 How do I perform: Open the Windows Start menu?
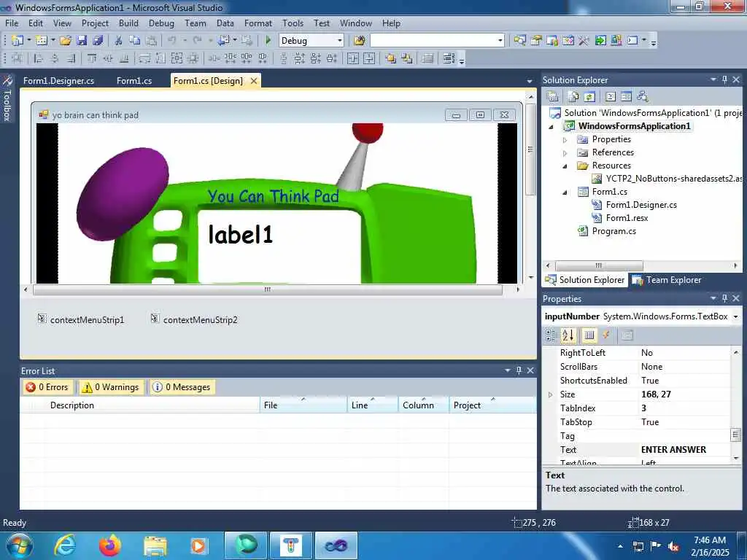pyautogui.click(x=20, y=545)
